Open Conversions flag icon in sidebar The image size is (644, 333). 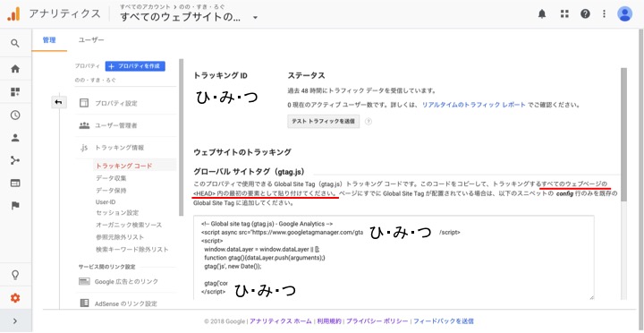coord(15,206)
